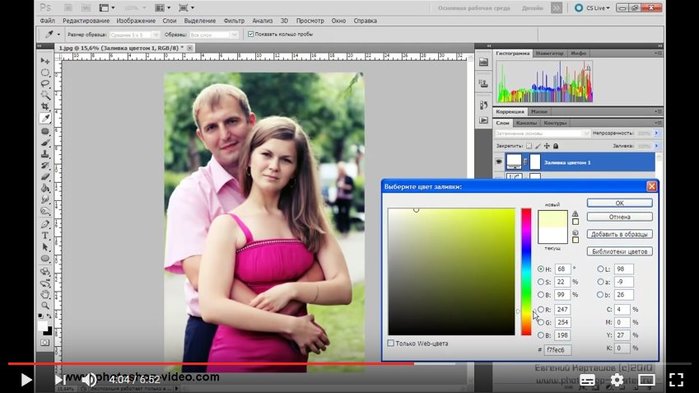This screenshot has height=393, width=699.
Task: Open the fill (Заливка) slider arrow
Action: [656, 146]
